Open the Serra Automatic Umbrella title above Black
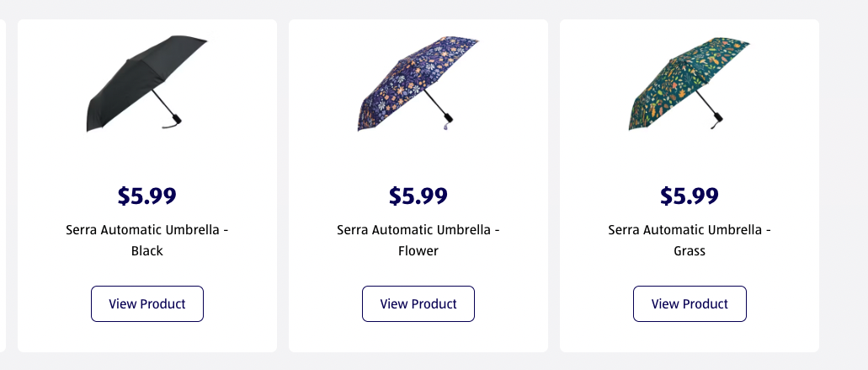 (147, 229)
